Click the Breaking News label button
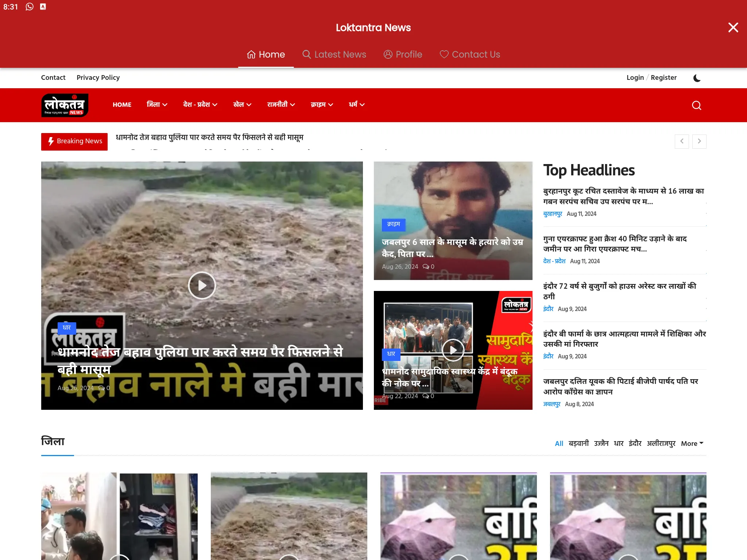Image resolution: width=747 pixels, height=560 pixels. point(74,141)
